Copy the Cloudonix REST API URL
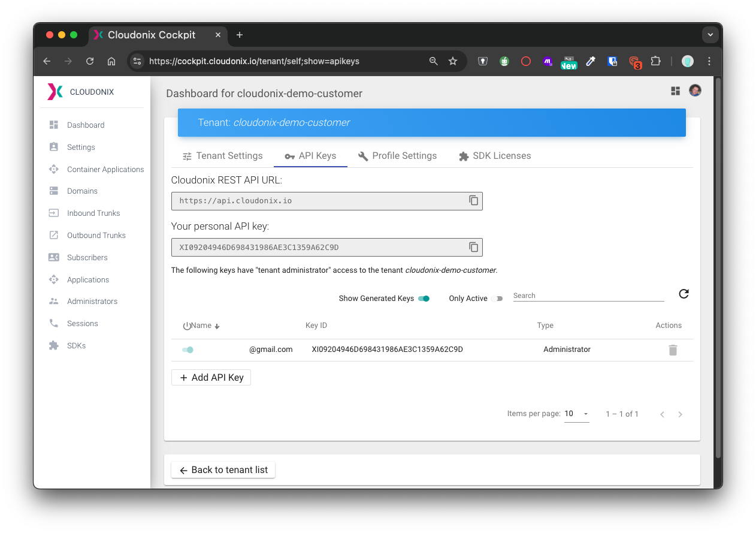756x533 pixels. pos(473,201)
